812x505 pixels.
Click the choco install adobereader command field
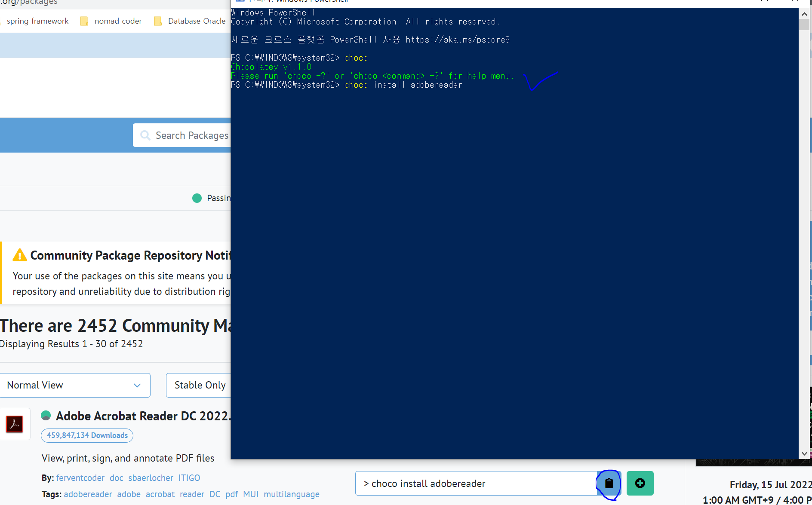476,484
